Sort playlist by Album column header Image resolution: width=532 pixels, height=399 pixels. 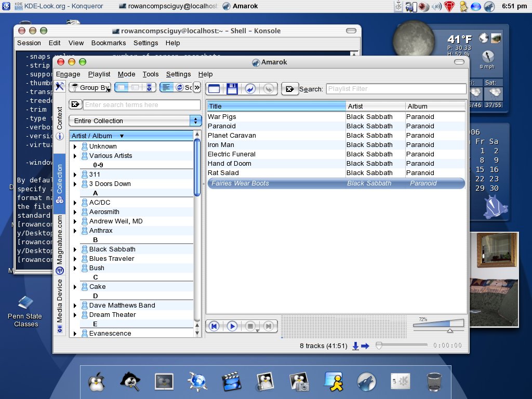tap(435, 106)
